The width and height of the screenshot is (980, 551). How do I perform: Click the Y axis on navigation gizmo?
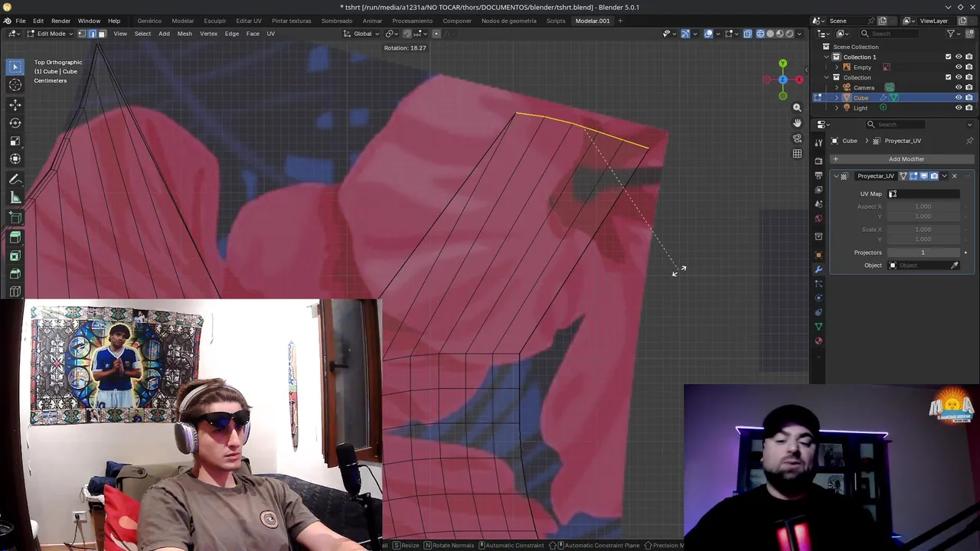tap(782, 64)
